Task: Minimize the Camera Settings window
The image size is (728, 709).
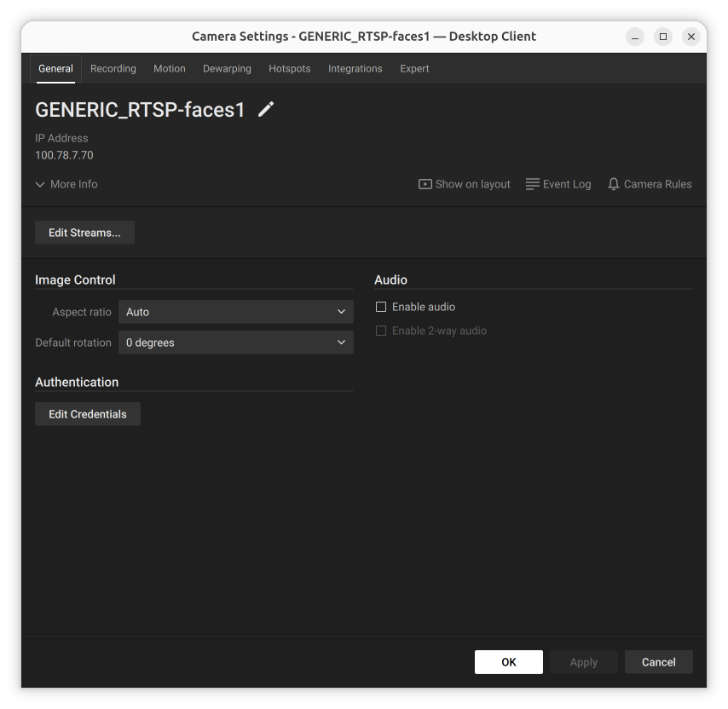Action: point(635,37)
